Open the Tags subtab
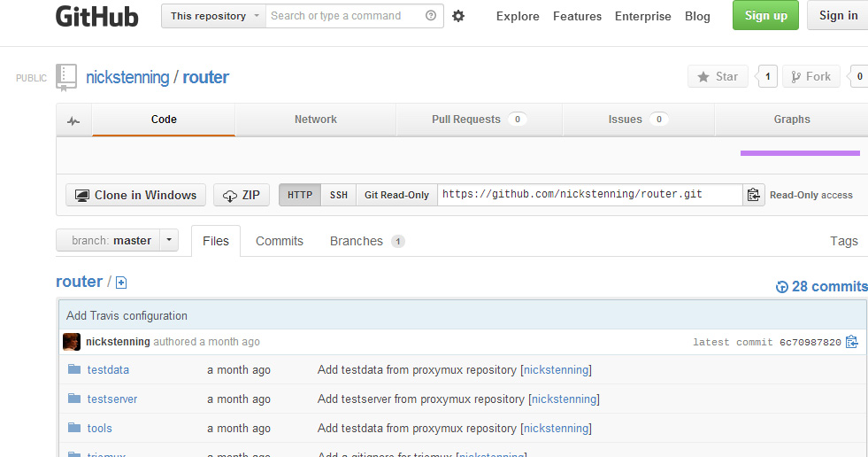868x457 pixels. (x=843, y=241)
